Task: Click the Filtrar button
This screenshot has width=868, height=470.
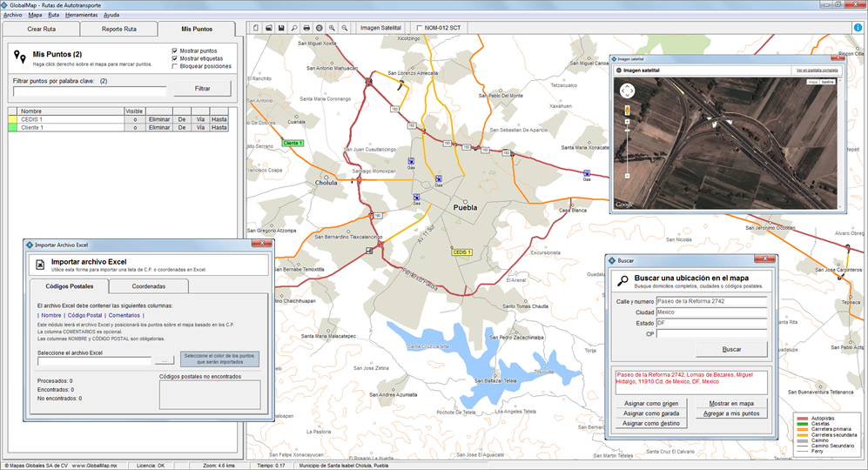Action: point(202,89)
